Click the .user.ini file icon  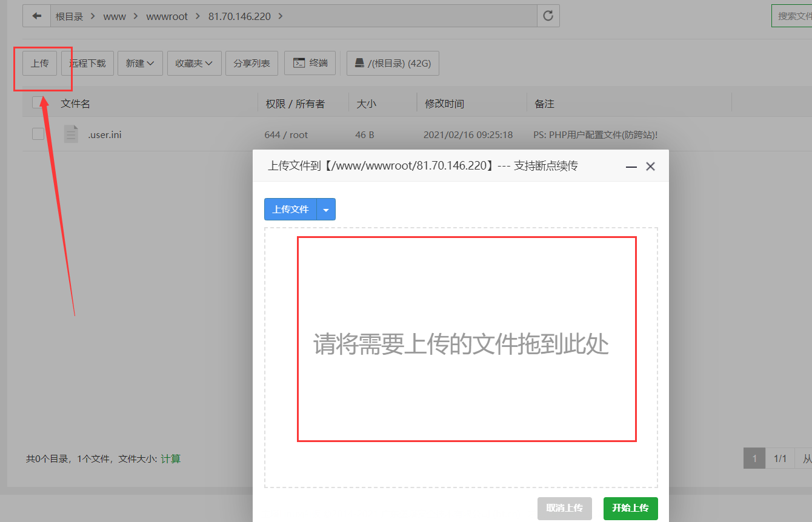click(72, 134)
